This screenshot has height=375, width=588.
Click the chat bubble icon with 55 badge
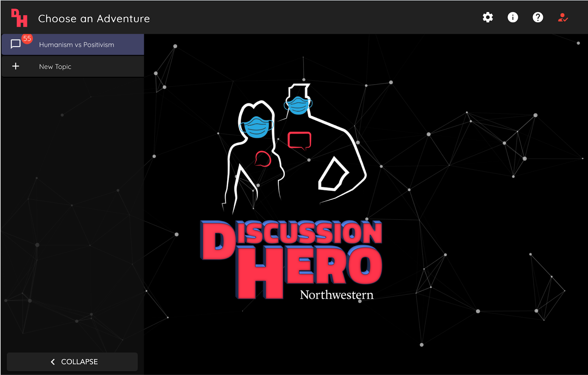tap(15, 44)
